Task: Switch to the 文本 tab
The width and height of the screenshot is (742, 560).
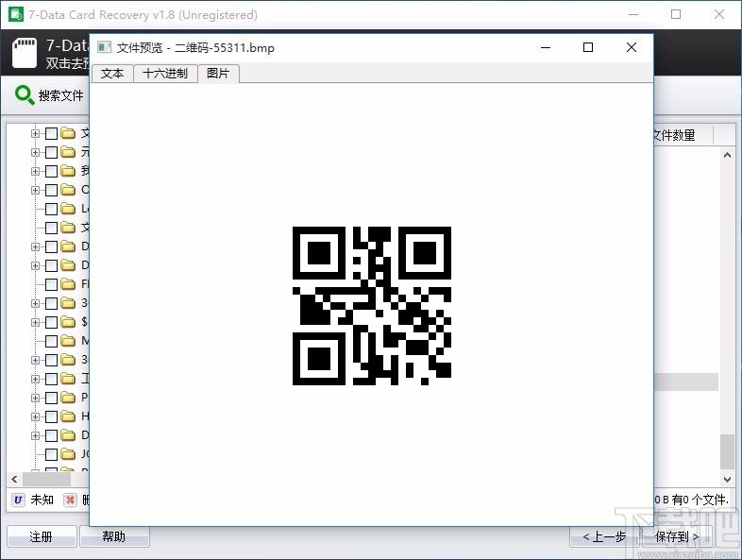Action: click(x=112, y=74)
